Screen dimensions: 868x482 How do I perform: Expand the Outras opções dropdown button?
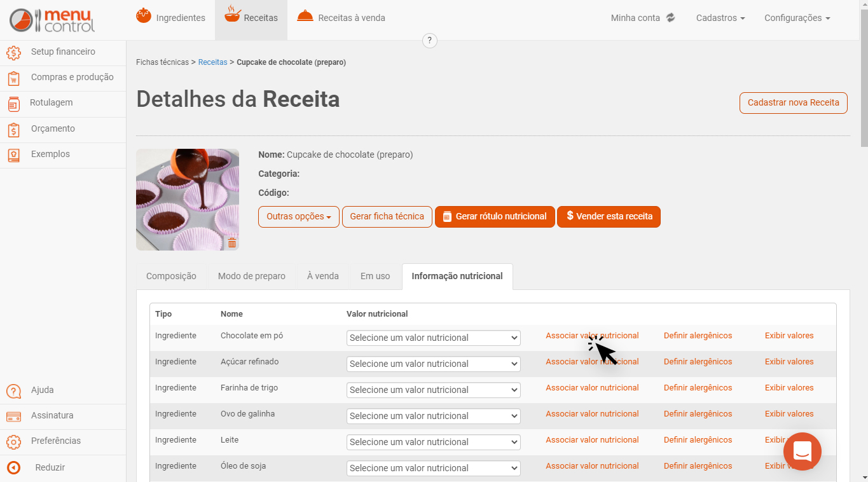[299, 217]
